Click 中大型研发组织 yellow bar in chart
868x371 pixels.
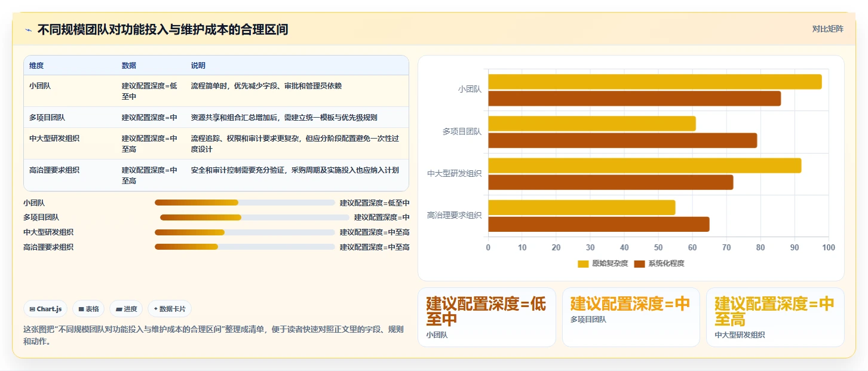pos(645,165)
